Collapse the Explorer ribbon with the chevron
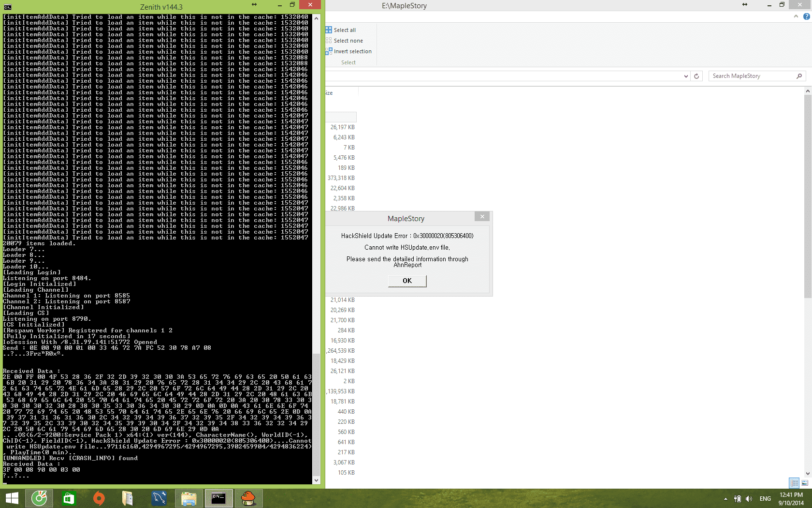 coord(796,16)
